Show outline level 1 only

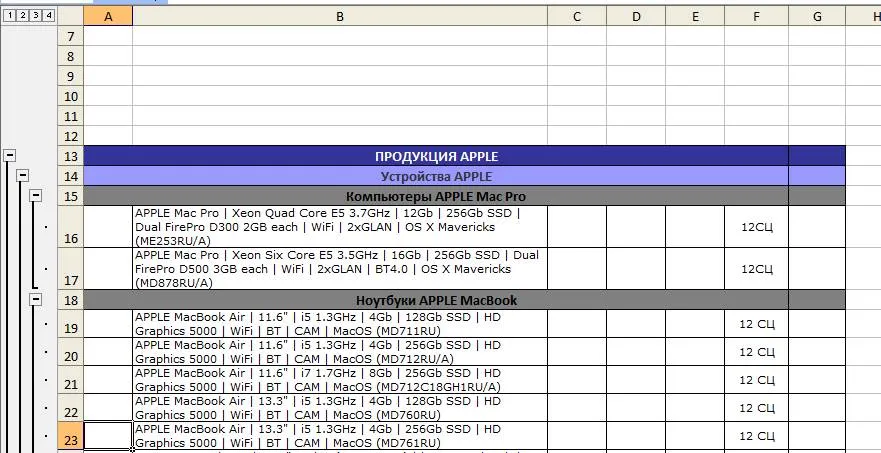pyautogui.click(x=9, y=16)
